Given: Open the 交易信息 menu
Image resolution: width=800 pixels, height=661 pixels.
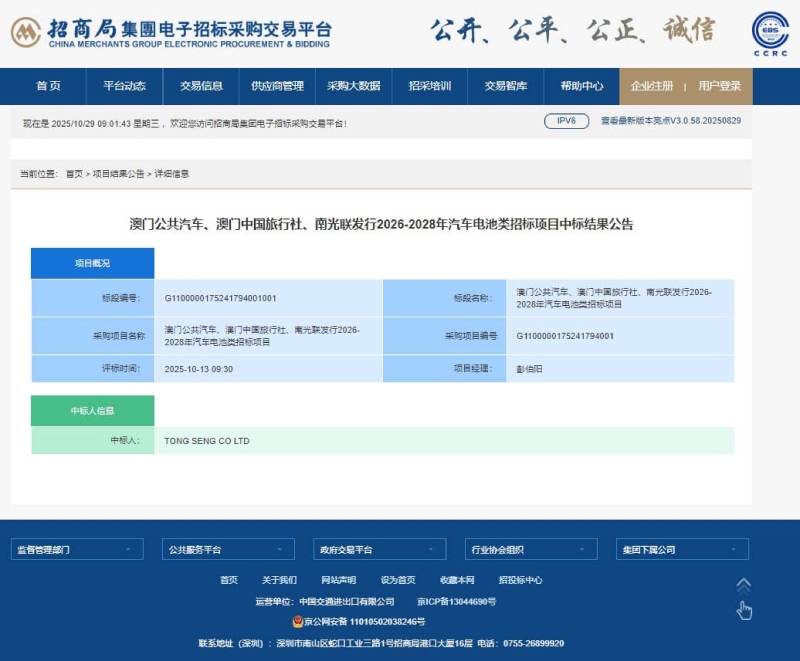Looking at the screenshot, I should click(x=201, y=86).
